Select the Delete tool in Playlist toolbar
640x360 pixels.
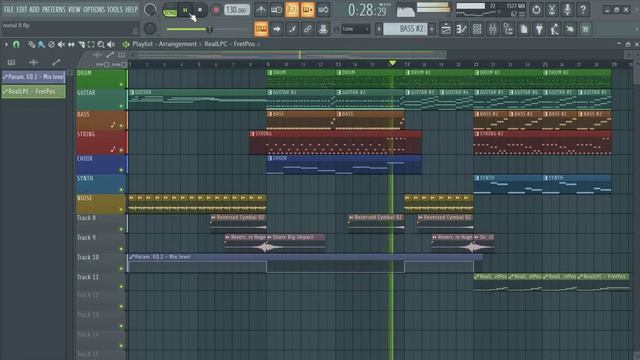coord(51,44)
